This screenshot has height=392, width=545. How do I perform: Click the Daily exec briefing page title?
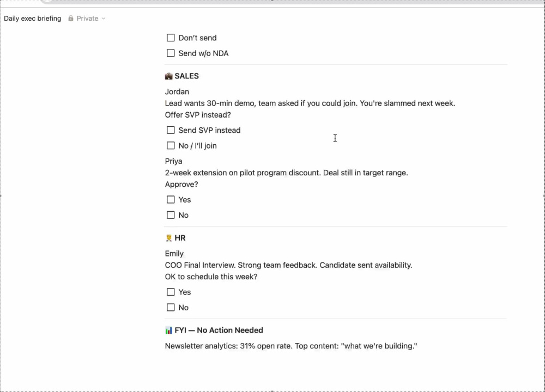point(32,19)
